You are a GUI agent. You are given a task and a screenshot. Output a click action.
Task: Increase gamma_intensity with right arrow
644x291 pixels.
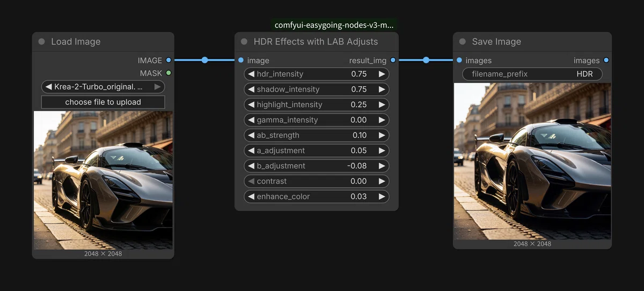382,120
